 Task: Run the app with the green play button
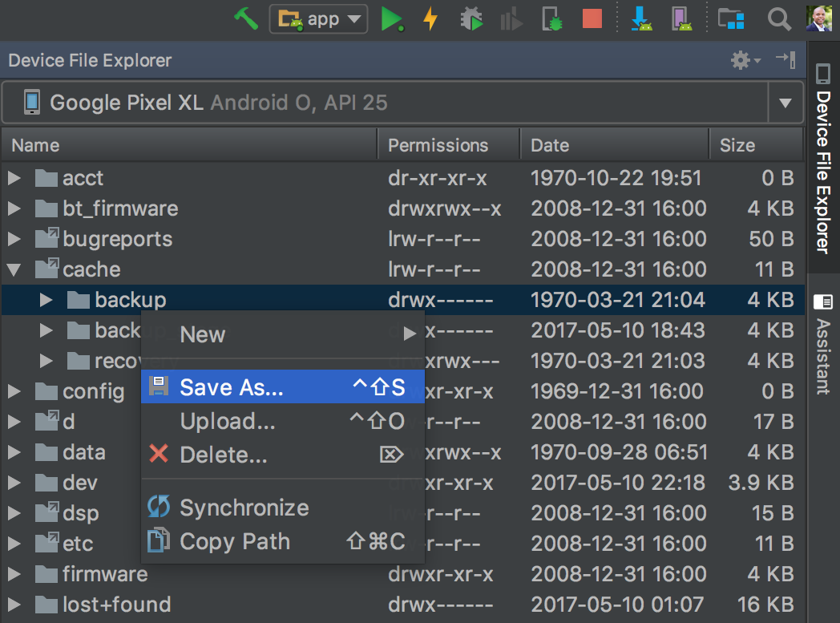(x=392, y=18)
